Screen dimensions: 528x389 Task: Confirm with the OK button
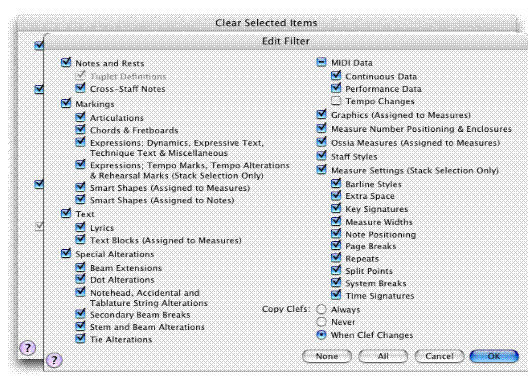click(x=494, y=356)
